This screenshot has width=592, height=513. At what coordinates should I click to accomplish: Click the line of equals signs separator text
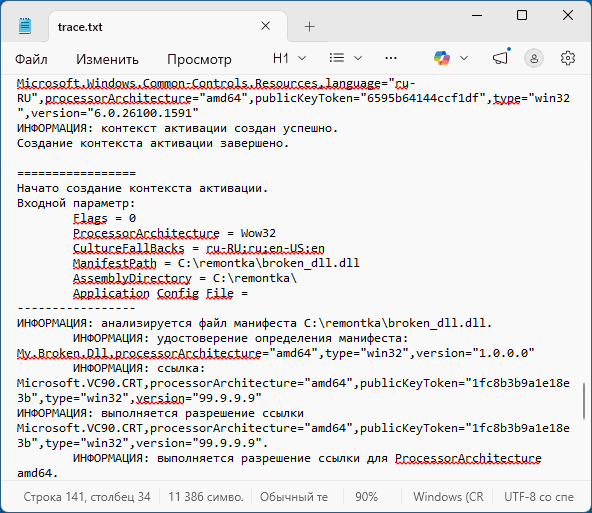coord(76,173)
